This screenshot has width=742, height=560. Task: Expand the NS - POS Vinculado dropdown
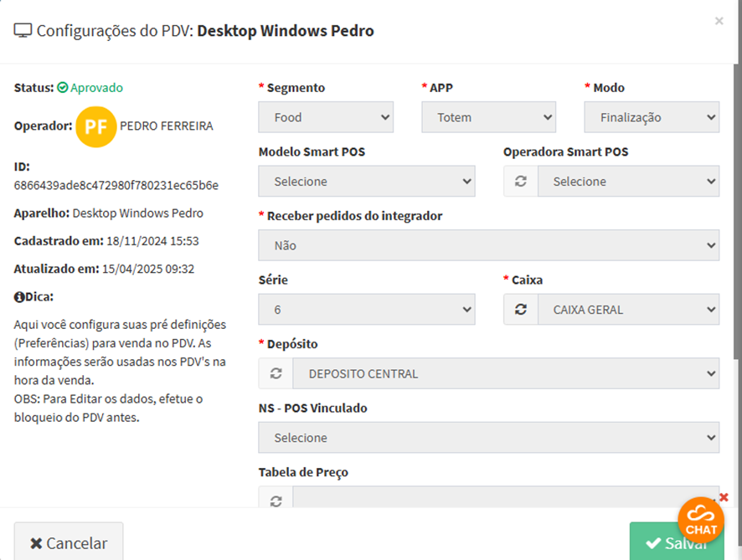point(488,438)
